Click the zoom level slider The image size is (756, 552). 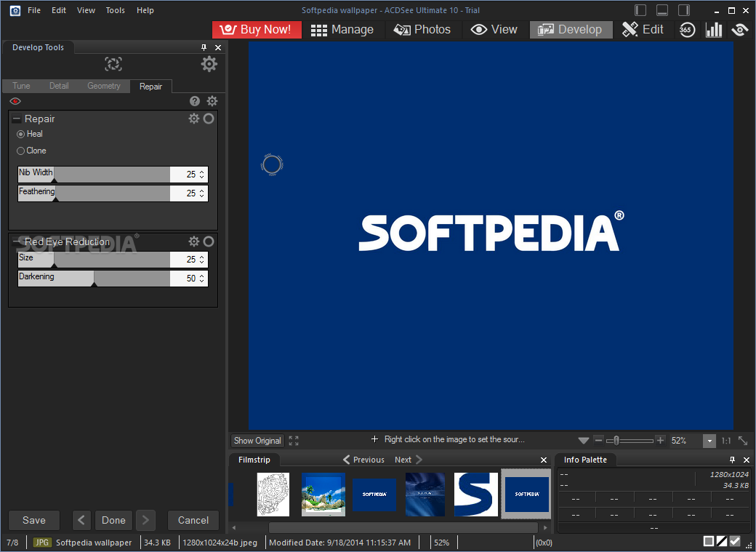pos(630,441)
